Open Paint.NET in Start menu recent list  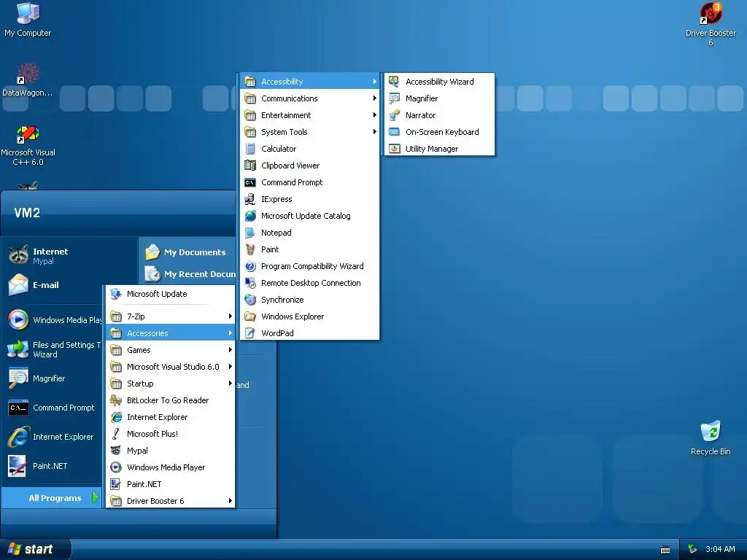(x=53, y=466)
